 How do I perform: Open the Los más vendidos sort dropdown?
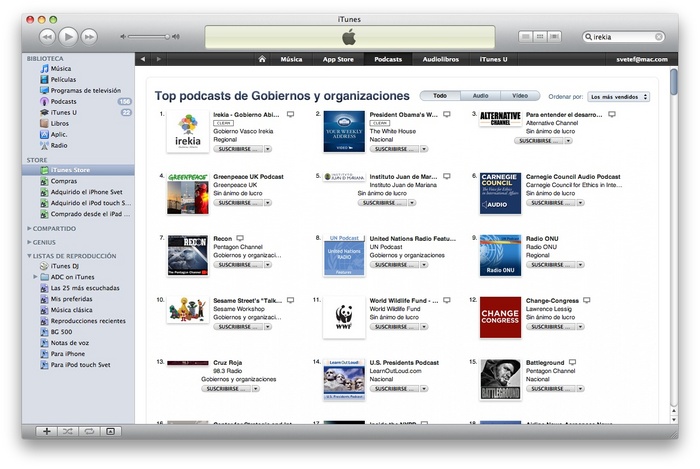click(x=618, y=97)
